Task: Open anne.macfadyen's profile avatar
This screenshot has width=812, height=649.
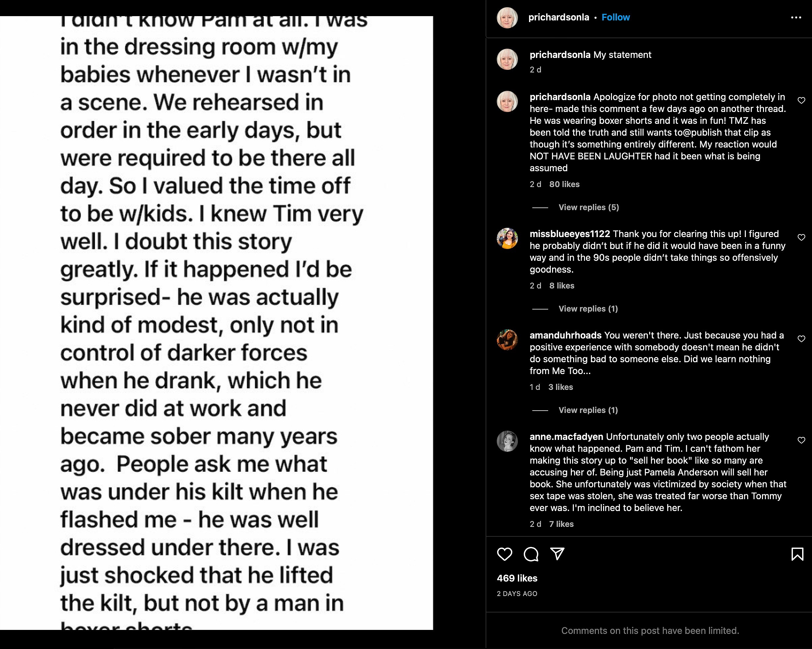Action: [x=507, y=441]
